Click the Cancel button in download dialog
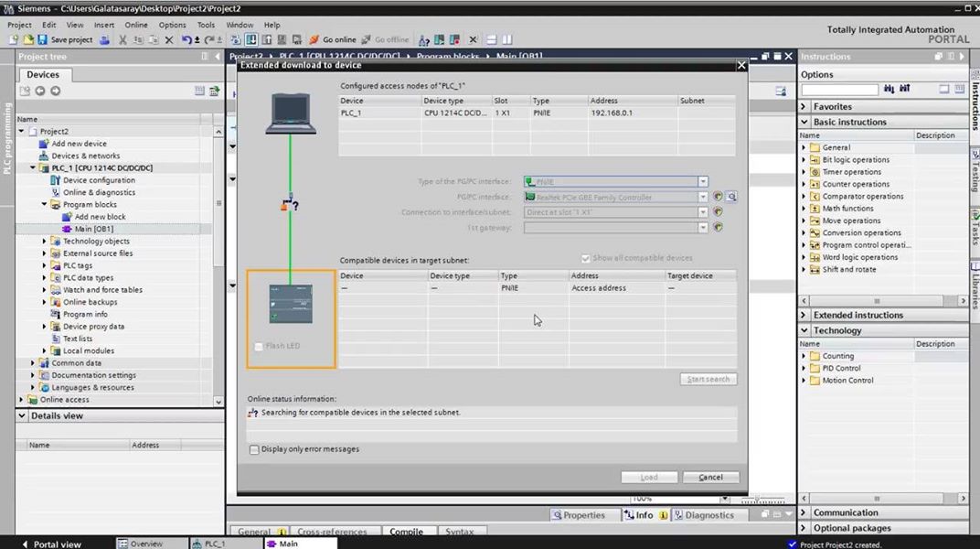The width and height of the screenshot is (980, 549). click(710, 477)
